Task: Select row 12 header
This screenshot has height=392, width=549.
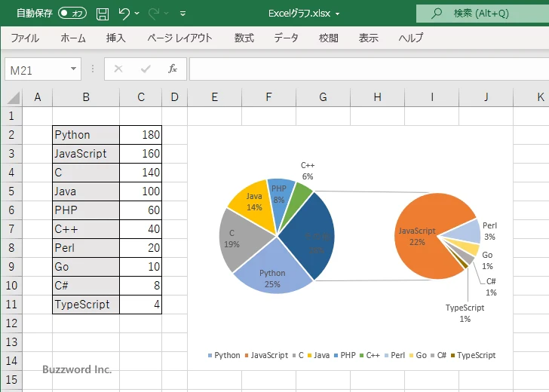Action: click(x=11, y=323)
